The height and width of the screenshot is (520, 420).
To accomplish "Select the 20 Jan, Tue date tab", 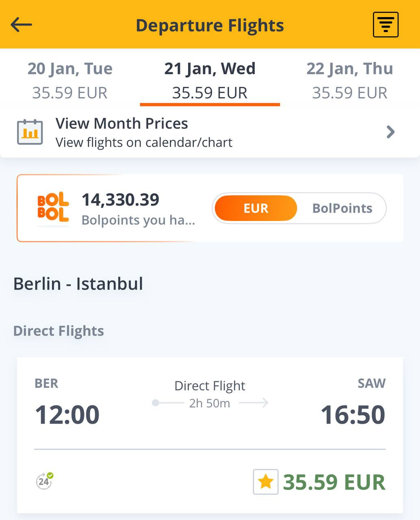I will point(70,80).
